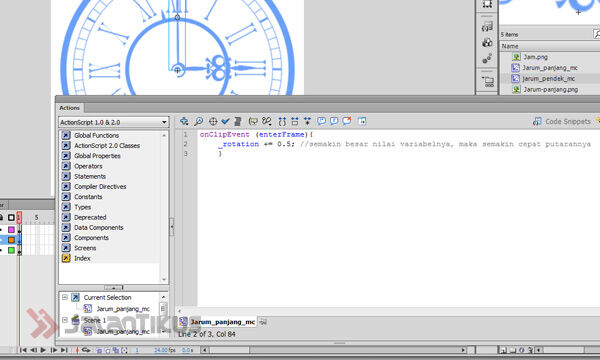Screen dimensions: 600x360
Task: Show code hint from the Actions toolbar
Action: 253,121
